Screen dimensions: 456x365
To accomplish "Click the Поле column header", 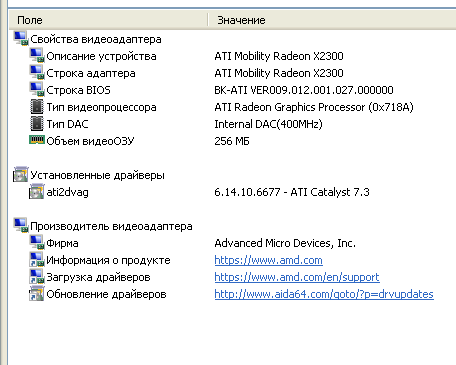I will 108,20.
